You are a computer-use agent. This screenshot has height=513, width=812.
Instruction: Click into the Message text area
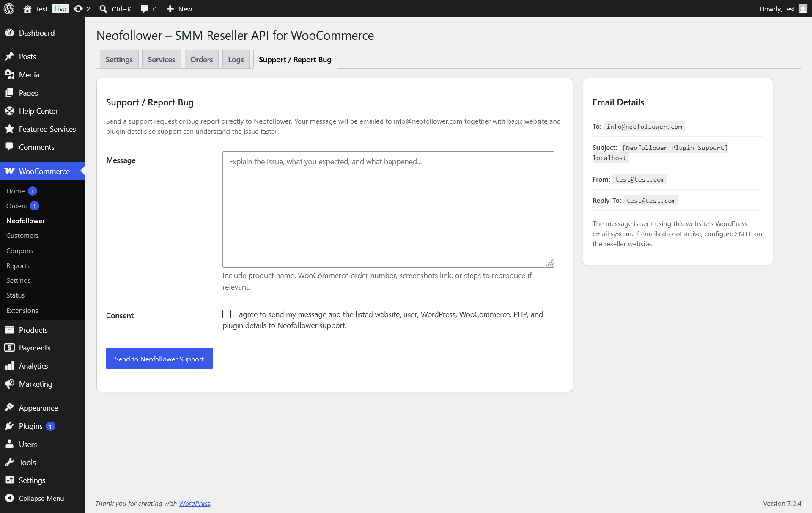click(388, 209)
